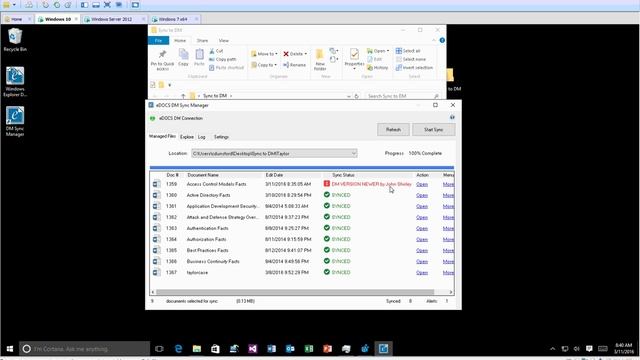Click the Search Sync to DM field

tap(403, 96)
